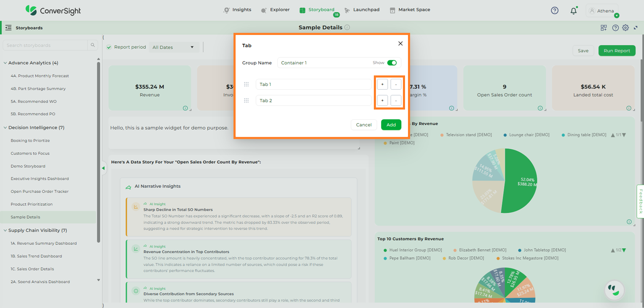Click the Tab 2 name input field

pyautogui.click(x=313, y=100)
